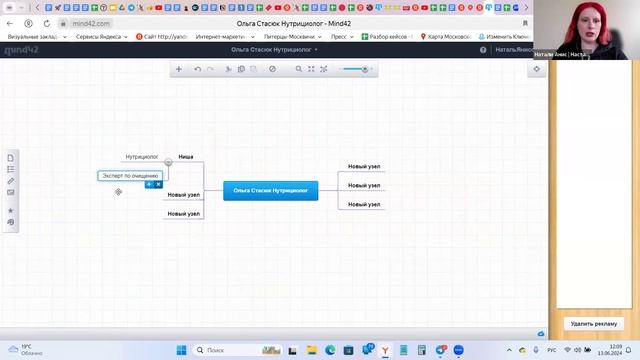Open the 'Визуальные закладки' bookmarks folder

tap(37, 37)
